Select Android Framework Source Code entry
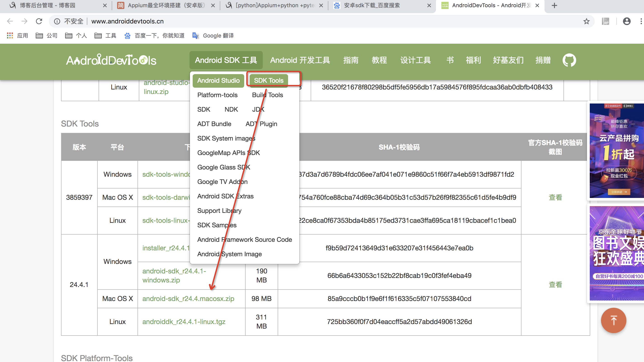The height and width of the screenshot is (362, 644). click(244, 240)
